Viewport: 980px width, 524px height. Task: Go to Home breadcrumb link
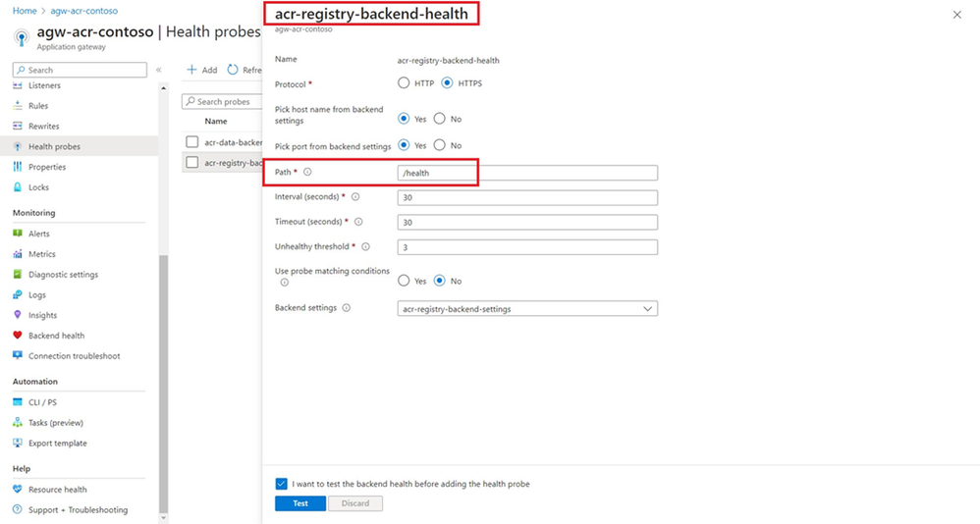[x=25, y=11]
